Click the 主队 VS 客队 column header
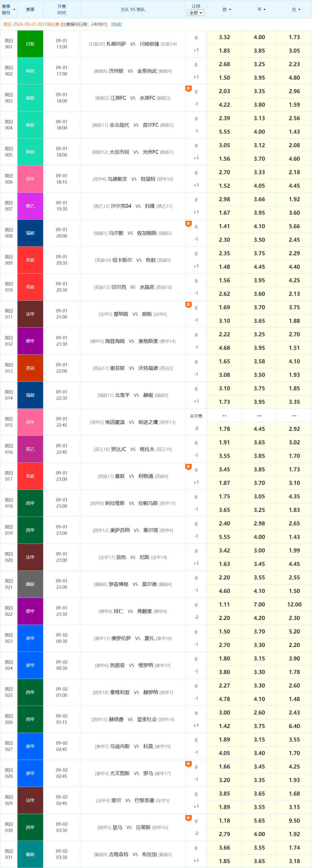The height and width of the screenshot is (868, 312). pyautogui.click(x=133, y=10)
